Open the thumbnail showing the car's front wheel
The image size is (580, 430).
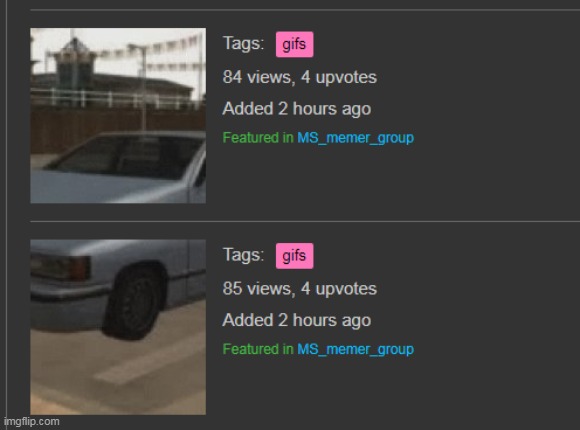click(118, 327)
